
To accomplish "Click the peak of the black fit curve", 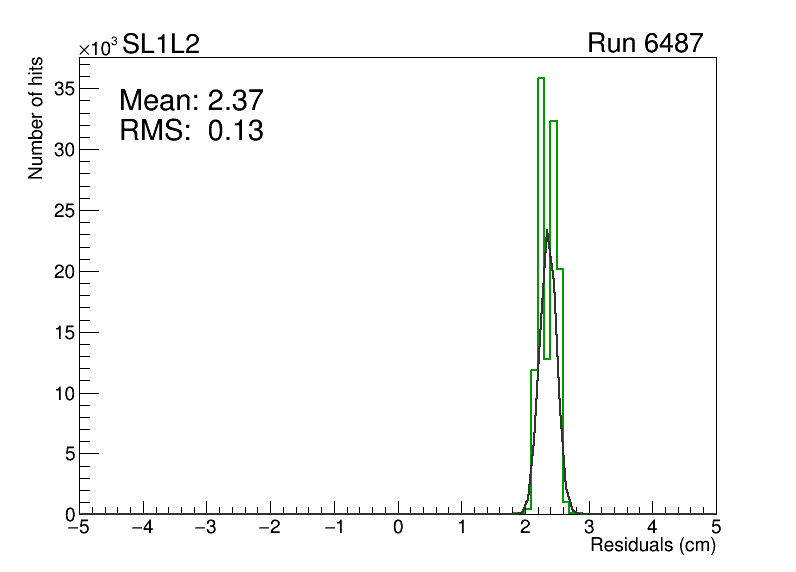I will click(x=547, y=232).
